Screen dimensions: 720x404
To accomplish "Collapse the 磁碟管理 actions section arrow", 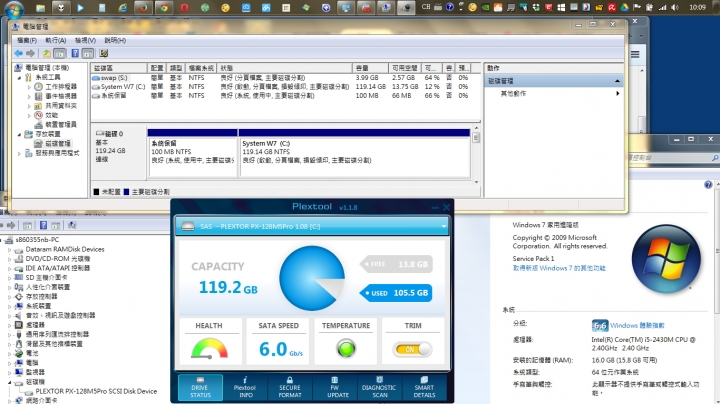I will tap(617, 81).
